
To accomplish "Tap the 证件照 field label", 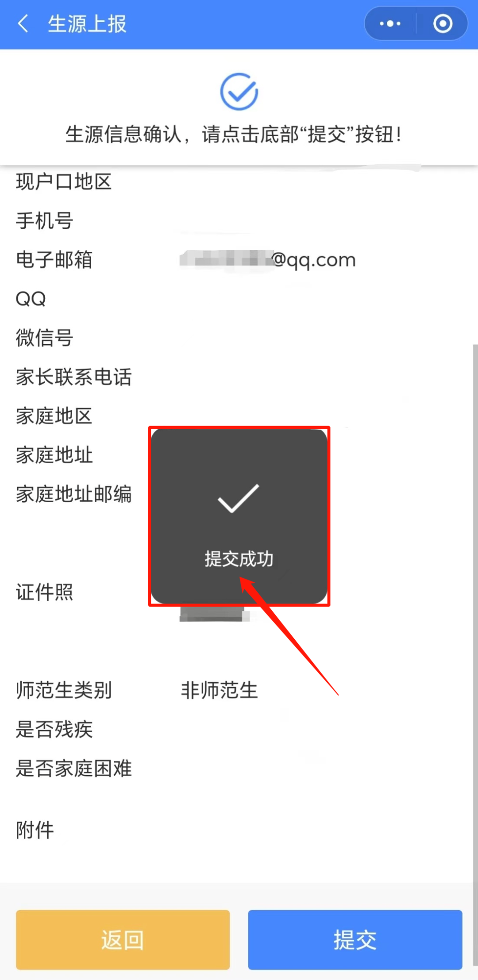I will click(45, 592).
